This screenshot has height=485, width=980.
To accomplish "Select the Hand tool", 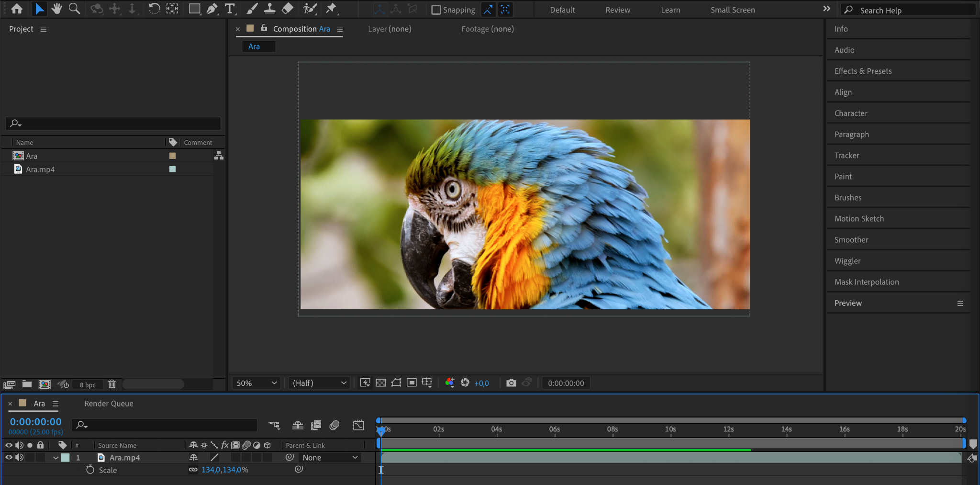I will coord(57,9).
